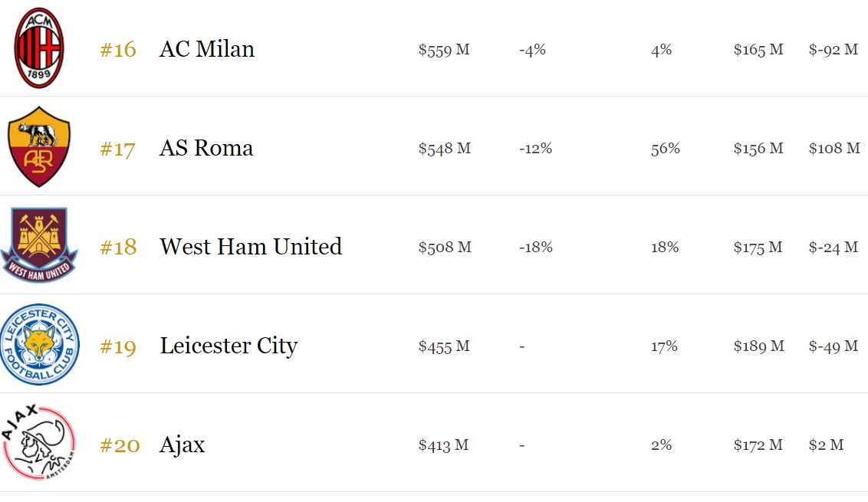Screen dimensions: 868x502
Task: Select rank #19 label
Action: pos(118,346)
